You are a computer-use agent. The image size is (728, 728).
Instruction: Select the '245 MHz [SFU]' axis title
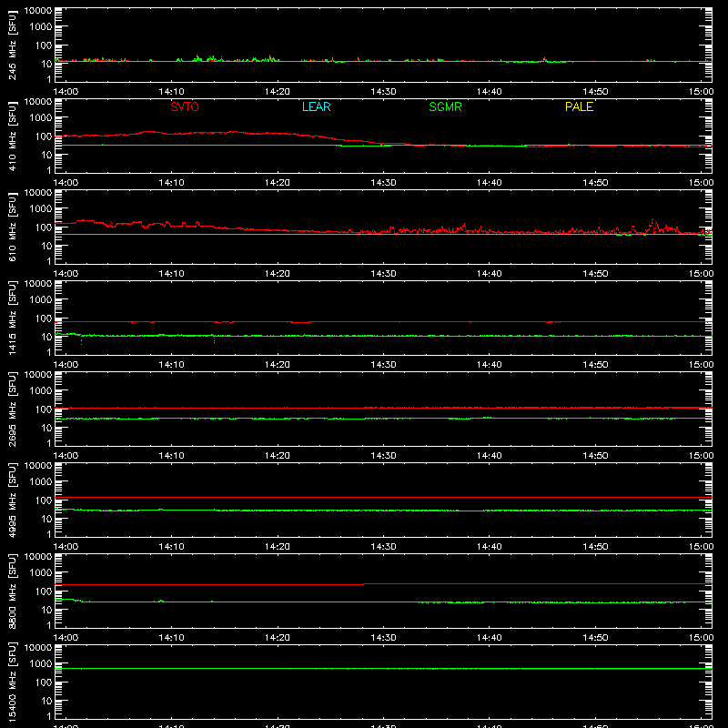pos(12,45)
